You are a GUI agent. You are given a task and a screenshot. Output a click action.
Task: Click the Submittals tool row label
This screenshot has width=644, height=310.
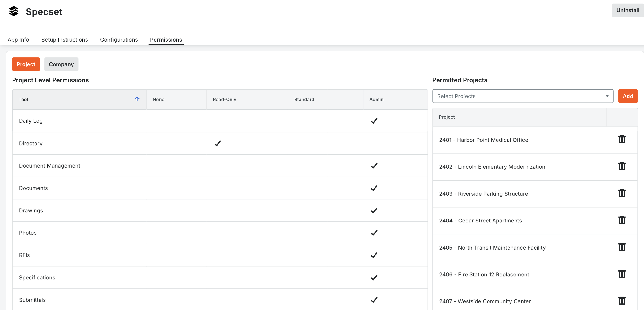32,300
